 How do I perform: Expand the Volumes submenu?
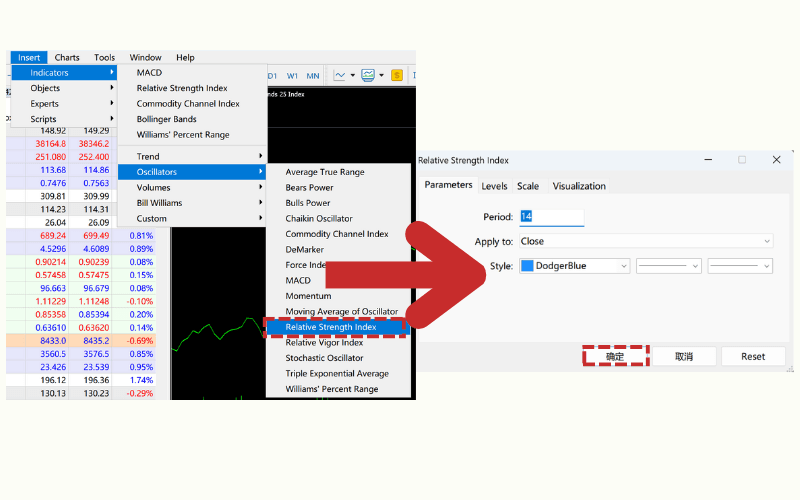(192, 187)
